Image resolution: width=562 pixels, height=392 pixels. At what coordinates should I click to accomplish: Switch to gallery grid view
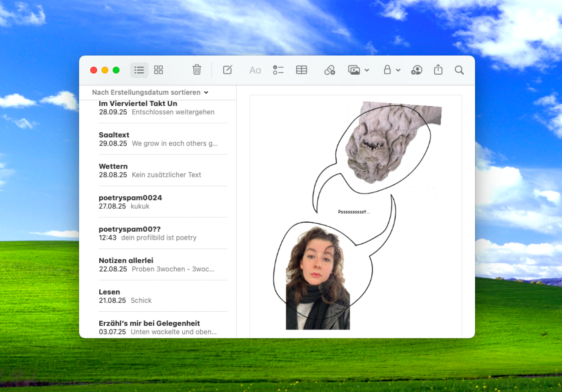158,70
